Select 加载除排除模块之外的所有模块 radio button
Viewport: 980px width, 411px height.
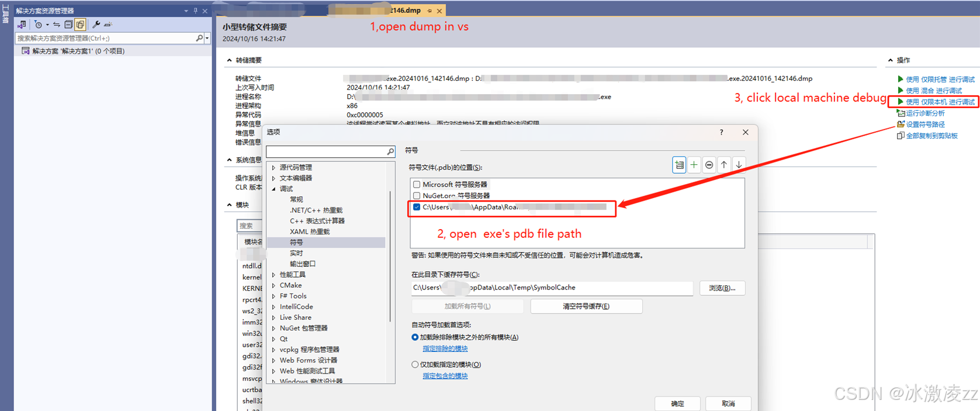[x=415, y=337]
